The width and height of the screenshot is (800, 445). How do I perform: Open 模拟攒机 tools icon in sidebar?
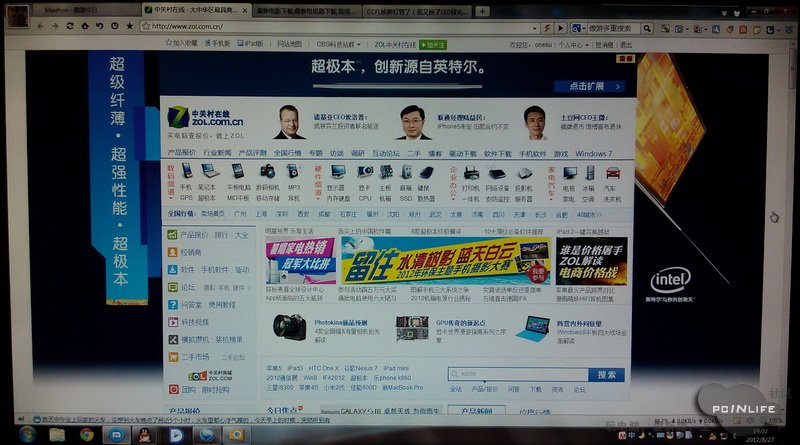pyautogui.click(x=173, y=339)
